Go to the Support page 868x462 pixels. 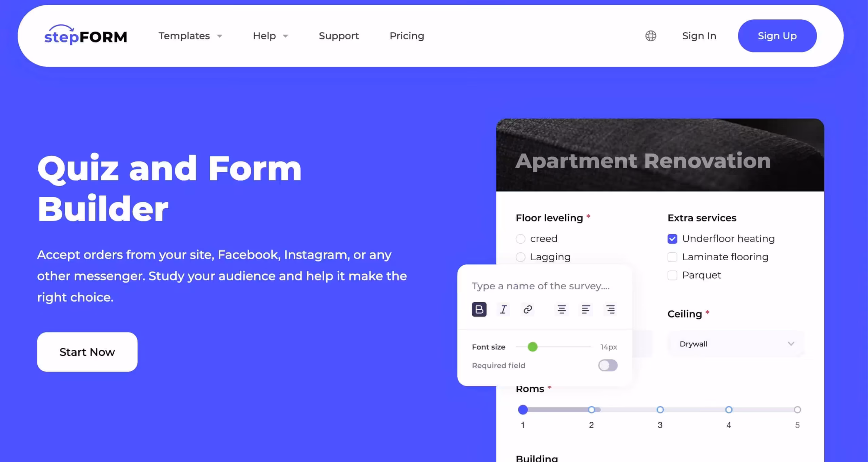339,36
